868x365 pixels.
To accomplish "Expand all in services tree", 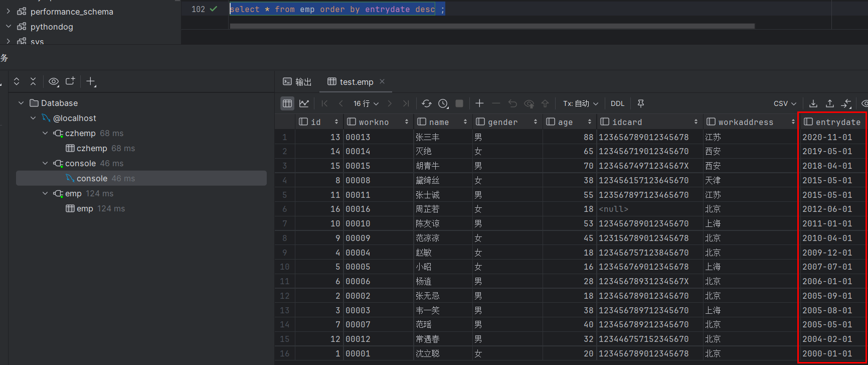I will coord(17,81).
